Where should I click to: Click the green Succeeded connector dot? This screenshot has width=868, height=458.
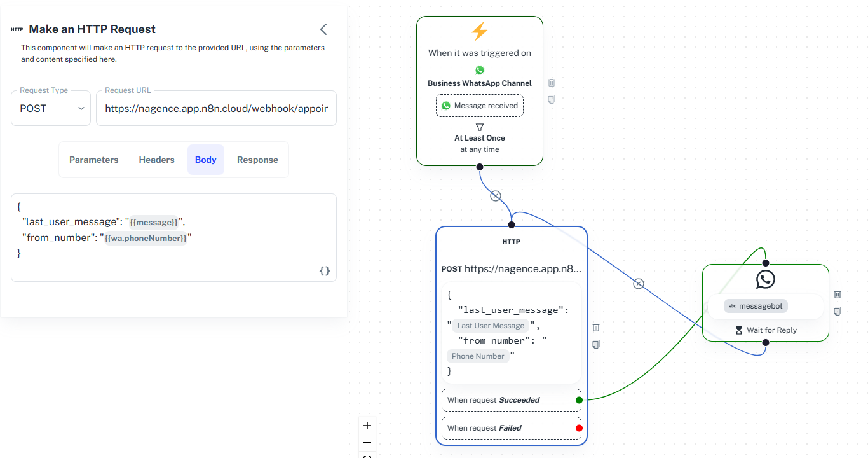click(x=579, y=400)
